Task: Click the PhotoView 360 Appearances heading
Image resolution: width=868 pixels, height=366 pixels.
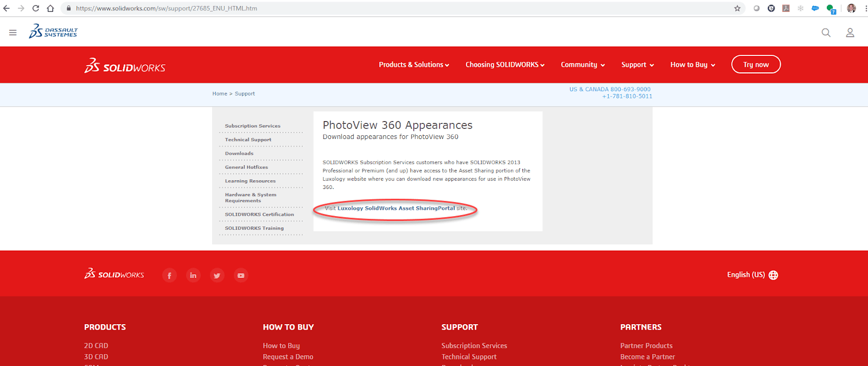Action: coord(398,125)
